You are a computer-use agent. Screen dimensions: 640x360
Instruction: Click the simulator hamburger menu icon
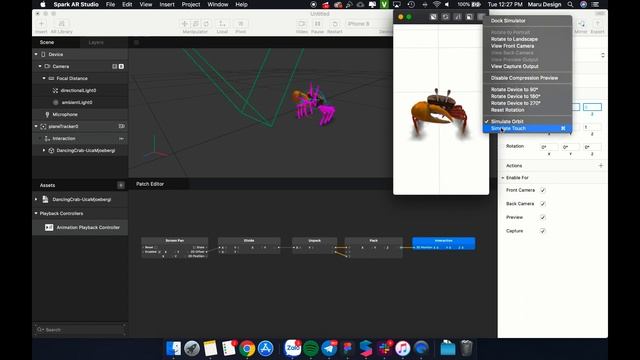(480, 17)
